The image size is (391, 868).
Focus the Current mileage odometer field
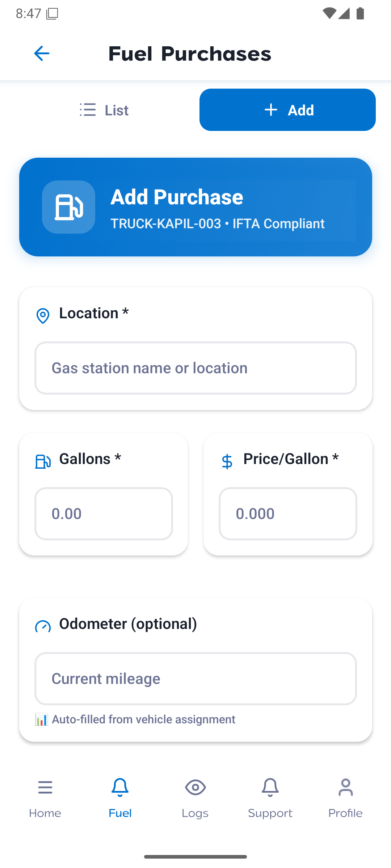[x=195, y=679]
